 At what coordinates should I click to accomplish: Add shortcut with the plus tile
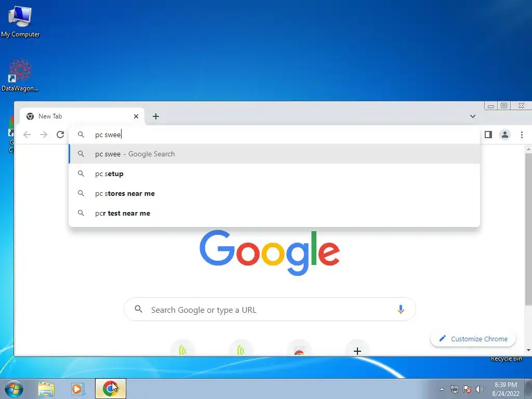point(357,349)
